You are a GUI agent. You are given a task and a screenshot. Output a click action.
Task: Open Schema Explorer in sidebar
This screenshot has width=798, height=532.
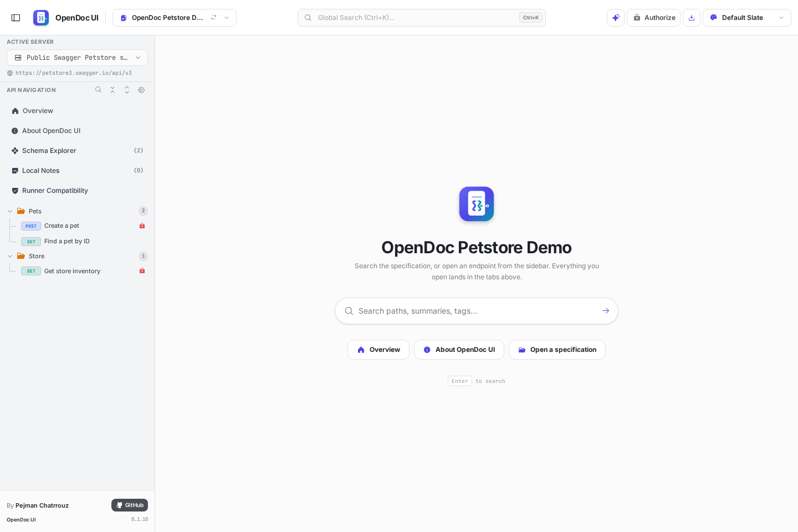[77, 151]
